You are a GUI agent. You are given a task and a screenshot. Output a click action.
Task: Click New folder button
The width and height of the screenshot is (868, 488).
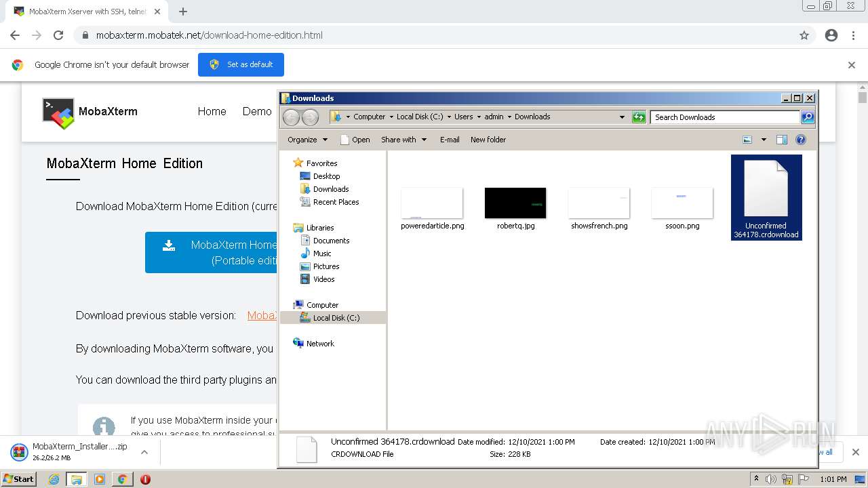tap(488, 140)
